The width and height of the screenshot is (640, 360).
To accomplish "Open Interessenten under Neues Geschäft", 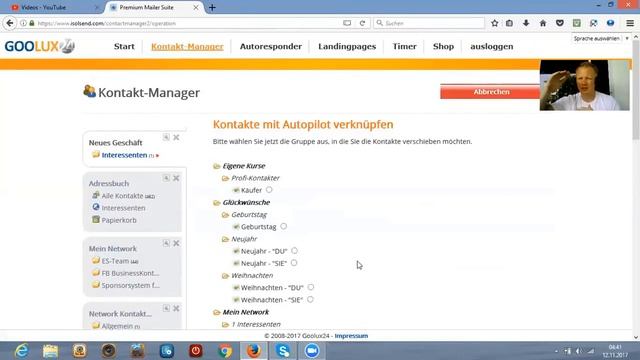I will click(124, 155).
